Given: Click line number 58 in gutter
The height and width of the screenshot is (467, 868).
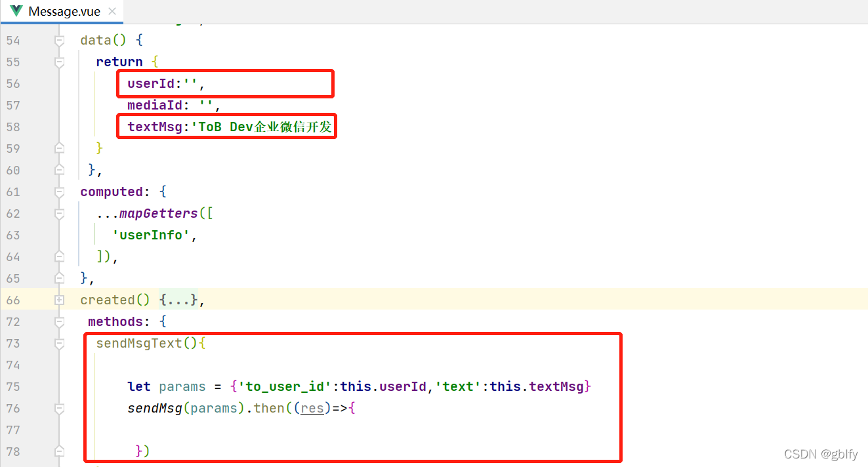Looking at the screenshot, I should (x=14, y=127).
